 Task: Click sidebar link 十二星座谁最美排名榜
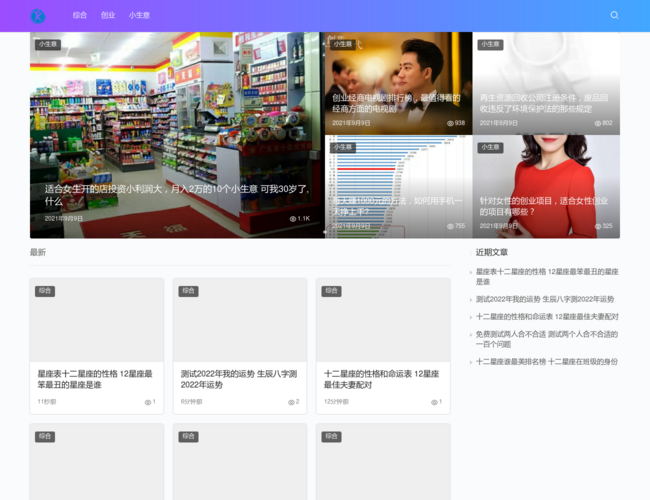546,361
